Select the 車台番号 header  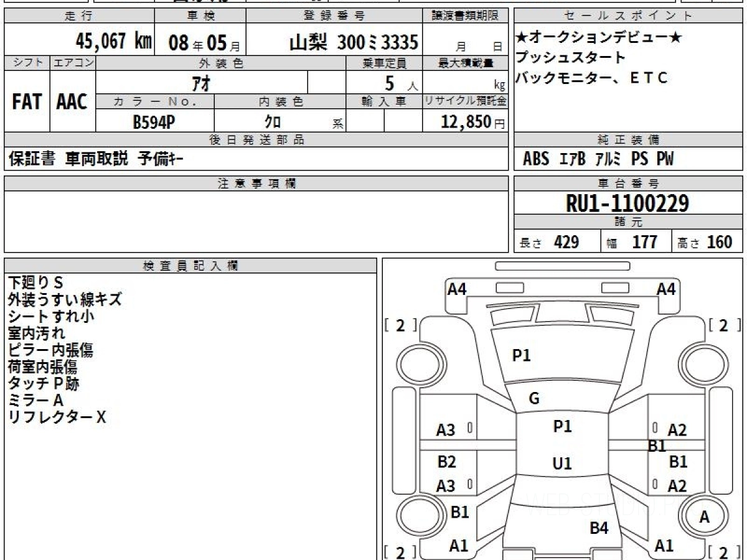(x=627, y=183)
